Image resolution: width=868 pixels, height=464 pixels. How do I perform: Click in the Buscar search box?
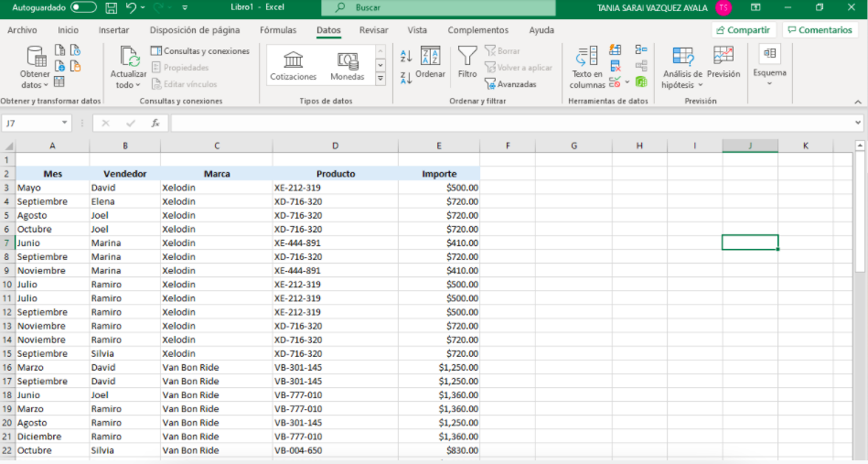tap(438, 7)
